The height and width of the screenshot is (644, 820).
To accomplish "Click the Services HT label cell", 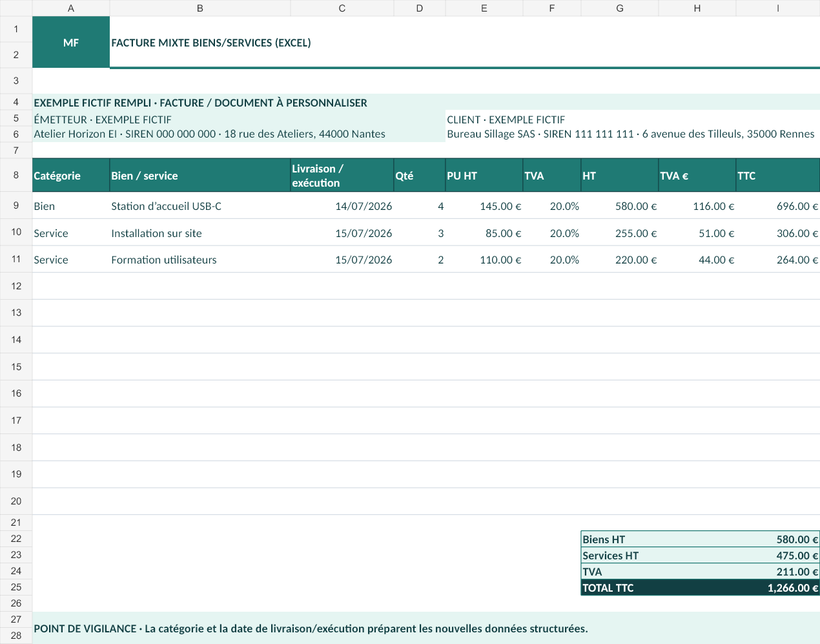I will [x=659, y=555].
